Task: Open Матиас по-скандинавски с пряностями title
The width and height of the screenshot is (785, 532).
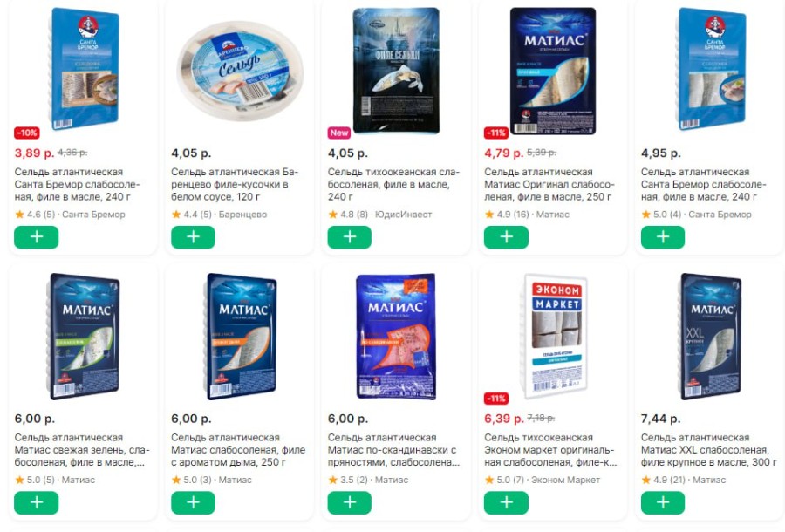Action: click(x=393, y=449)
